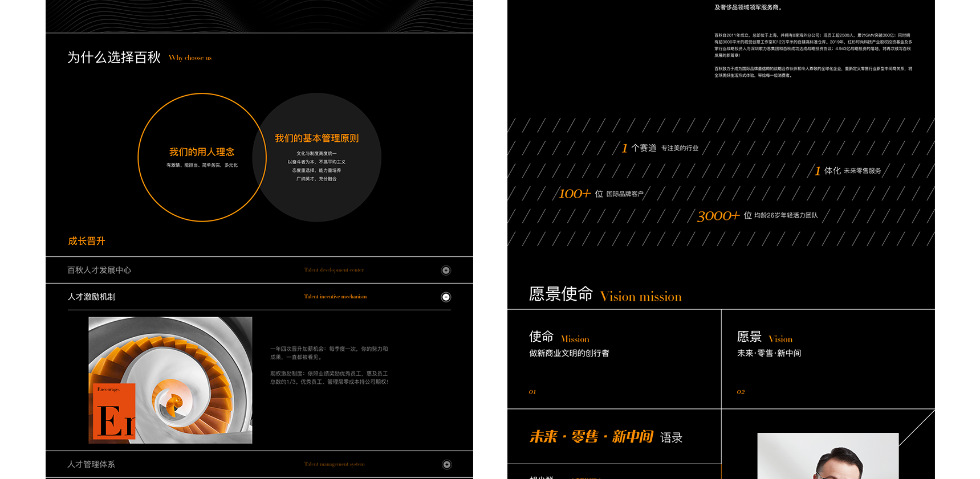This screenshot has width=980, height=479.
Task: Collapse 人才激励机制 with its minus icon
Action: pos(446,297)
